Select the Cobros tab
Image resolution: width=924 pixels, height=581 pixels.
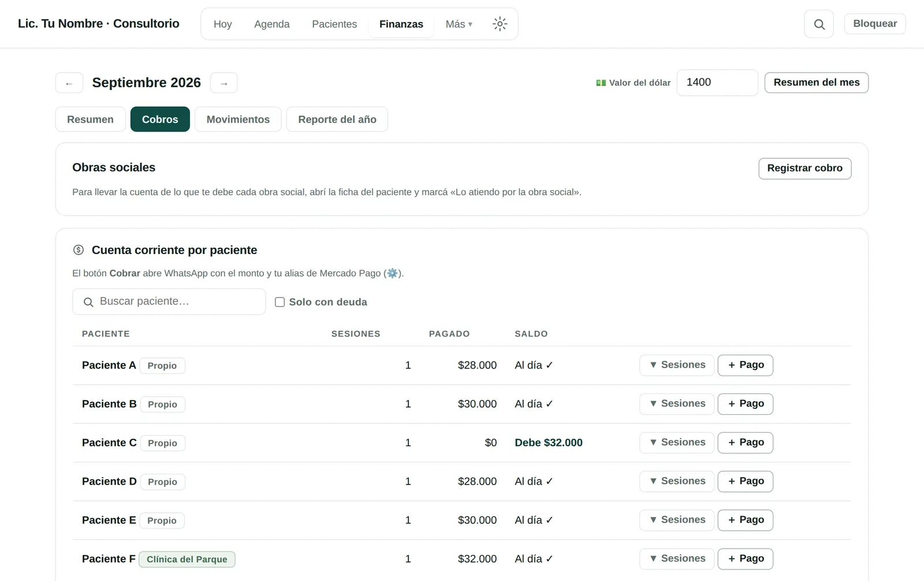point(160,120)
